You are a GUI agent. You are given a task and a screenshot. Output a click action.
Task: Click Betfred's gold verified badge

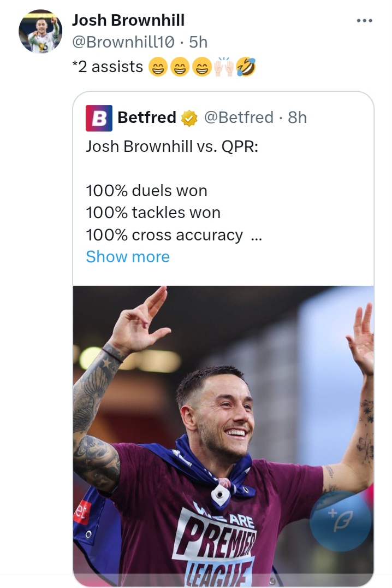(189, 118)
